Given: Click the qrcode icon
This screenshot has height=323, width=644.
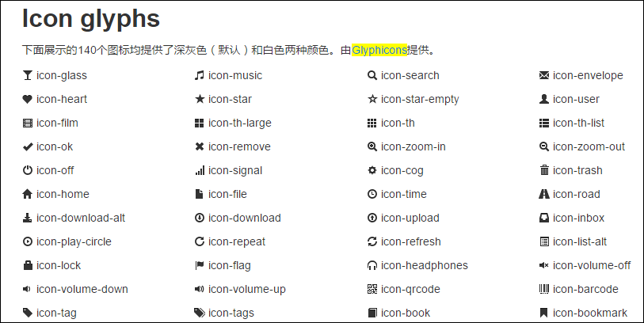Looking at the screenshot, I should 372,289.
